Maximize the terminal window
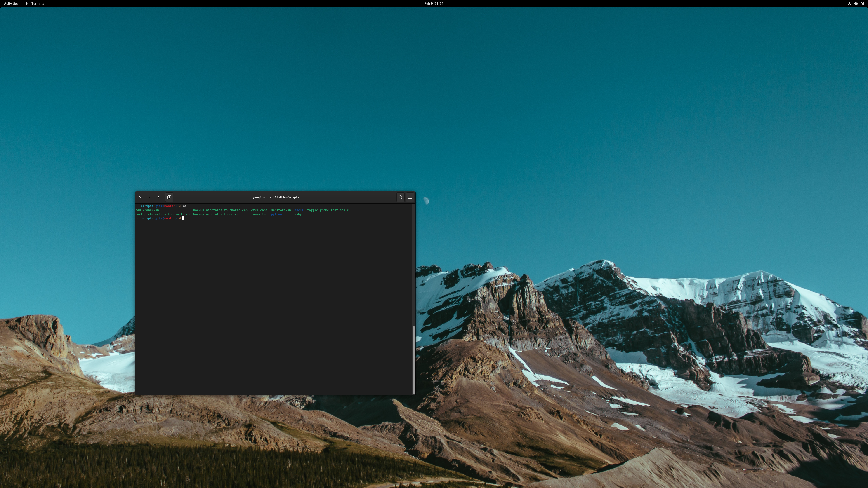Screen dimensions: 868x488 tap(158, 197)
